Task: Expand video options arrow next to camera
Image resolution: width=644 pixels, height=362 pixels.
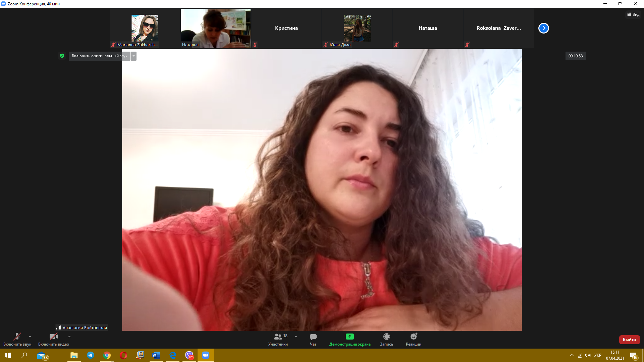Action: (69, 337)
